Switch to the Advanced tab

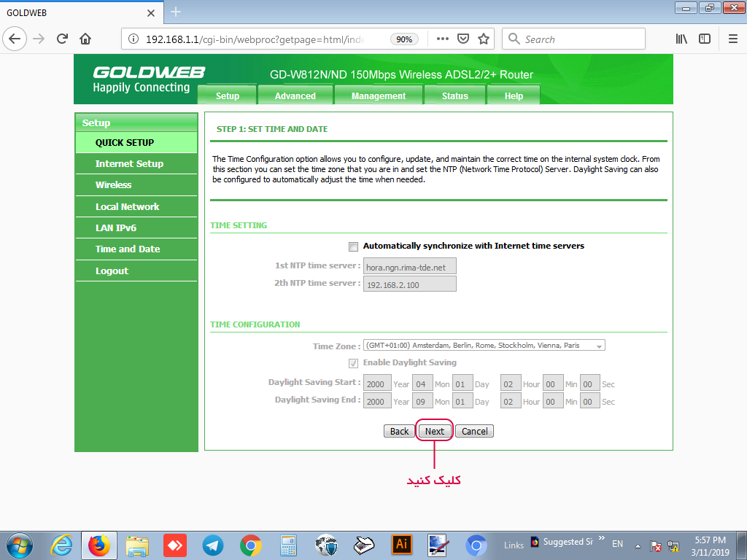pyautogui.click(x=295, y=96)
